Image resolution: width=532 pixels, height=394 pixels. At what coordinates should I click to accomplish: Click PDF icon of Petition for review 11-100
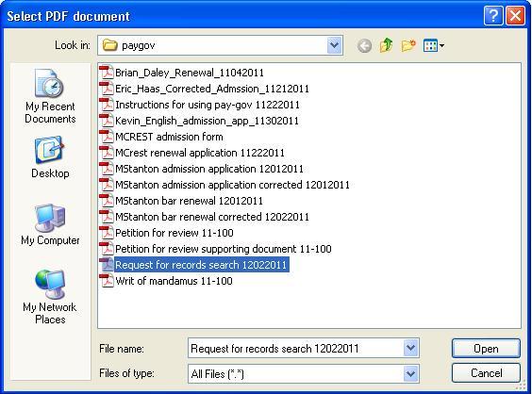tap(107, 232)
